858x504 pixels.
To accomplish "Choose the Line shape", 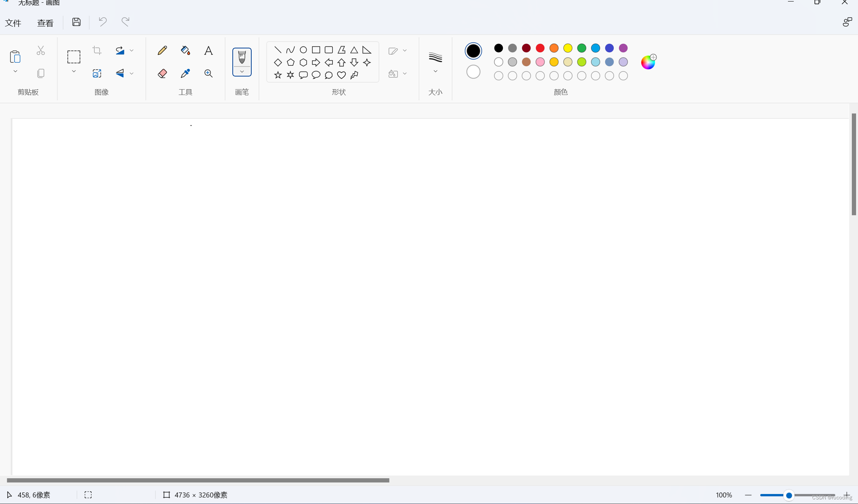I will click(x=278, y=50).
